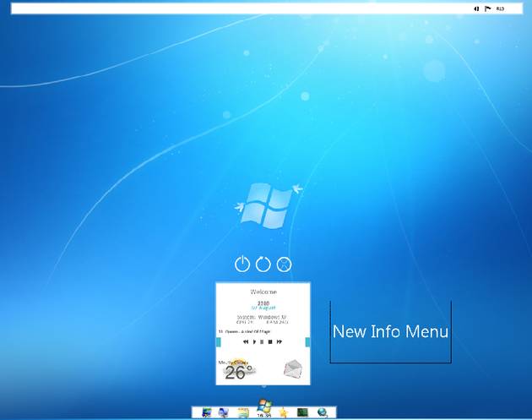Click the speaker volume icon in top bar
The height and width of the screenshot is (420, 532).
tap(476, 8)
